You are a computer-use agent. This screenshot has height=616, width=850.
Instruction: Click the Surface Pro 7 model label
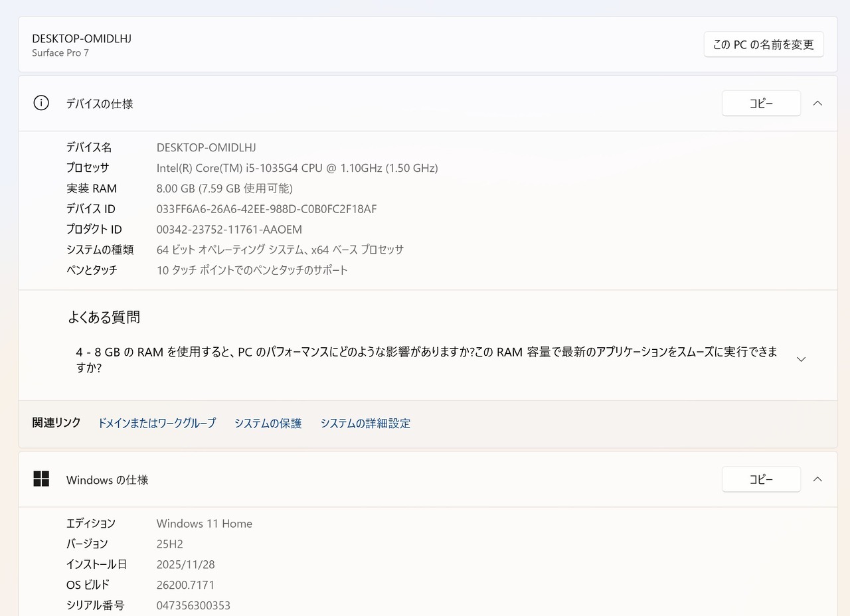coord(60,53)
